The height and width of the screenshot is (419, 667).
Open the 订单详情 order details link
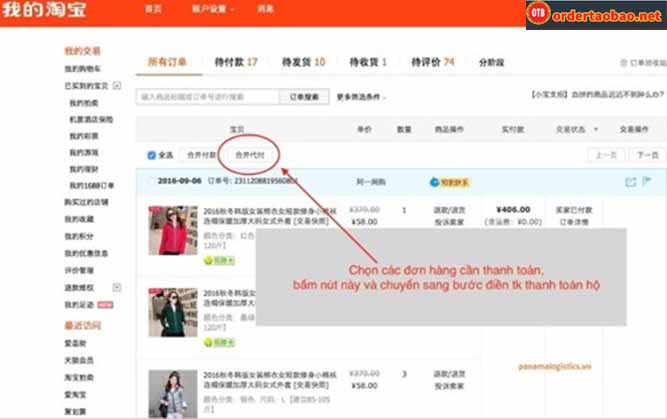coord(574,222)
